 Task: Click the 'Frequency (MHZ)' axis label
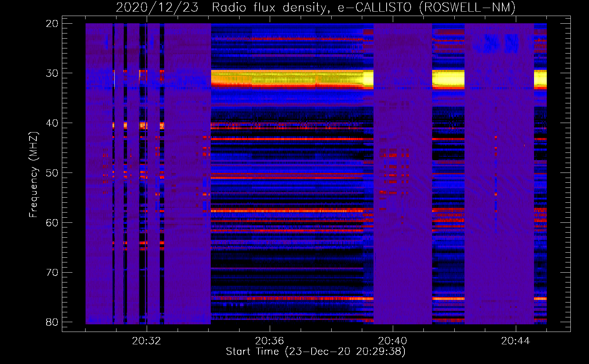[x=33, y=175]
